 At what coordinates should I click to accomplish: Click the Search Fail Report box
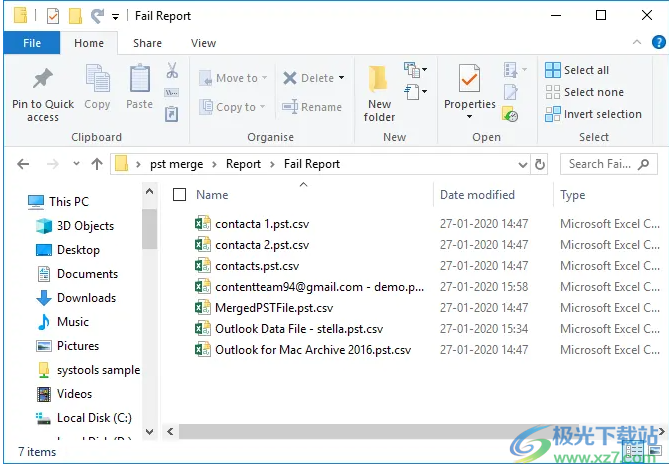click(x=605, y=164)
